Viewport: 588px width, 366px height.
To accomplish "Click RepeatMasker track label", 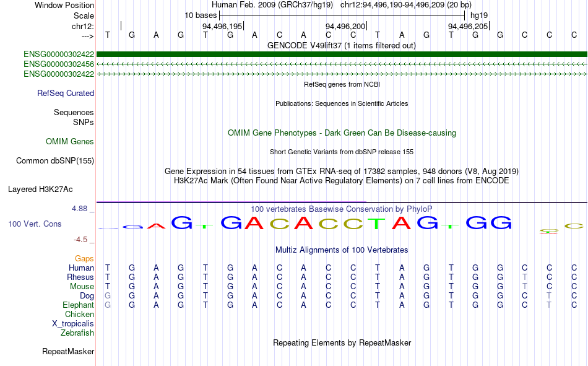I will [x=68, y=352].
